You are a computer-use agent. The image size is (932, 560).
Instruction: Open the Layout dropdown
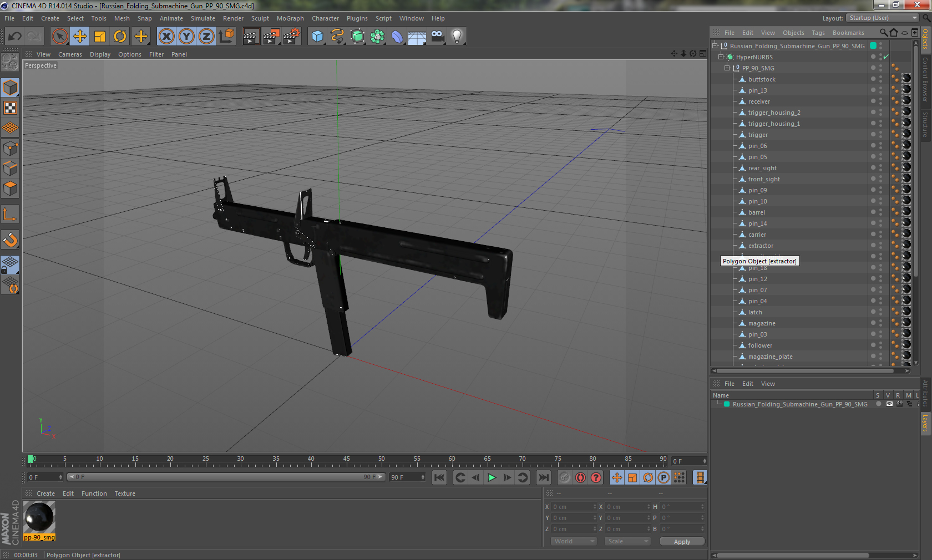tap(883, 18)
